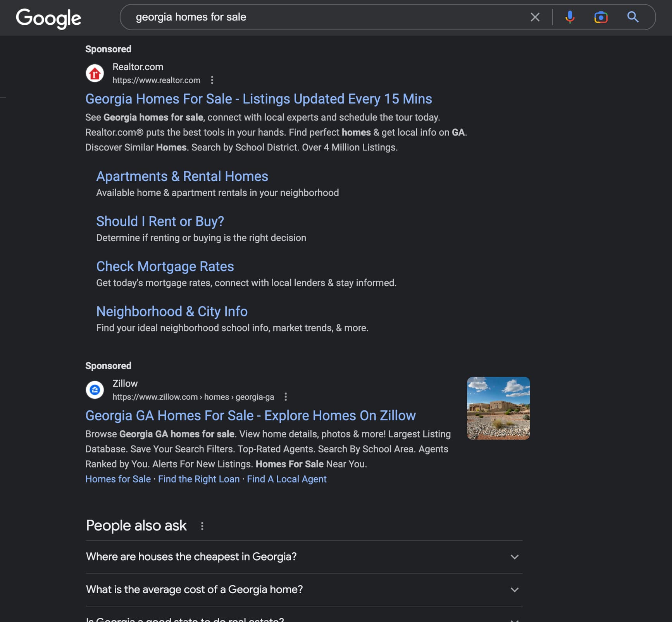The image size is (672, 622).
Task: Click 'Find the Right Loan' sitelink
Action: tap(199, 479)
